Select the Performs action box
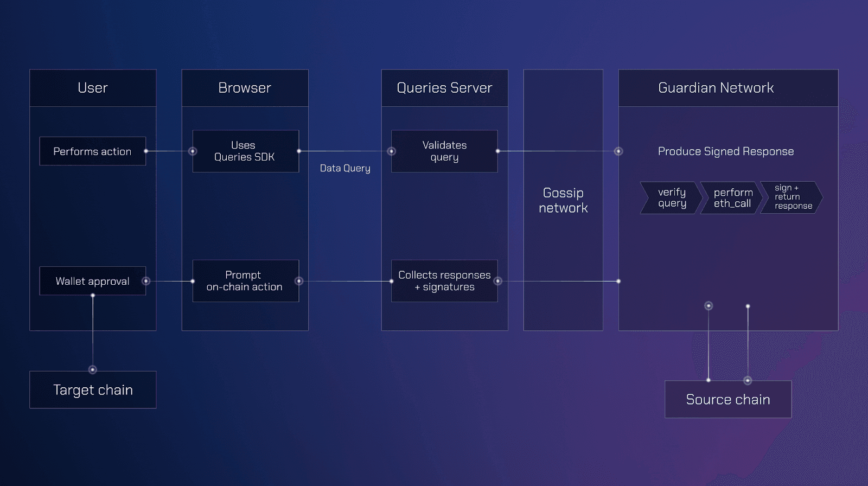This screenshot has height=486, width=868. (x=92, y=151)
